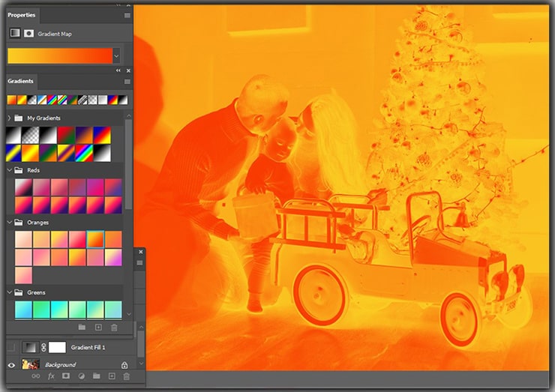Click the orange-to-red gradient bar in Properties

click(x=60, y=56)
